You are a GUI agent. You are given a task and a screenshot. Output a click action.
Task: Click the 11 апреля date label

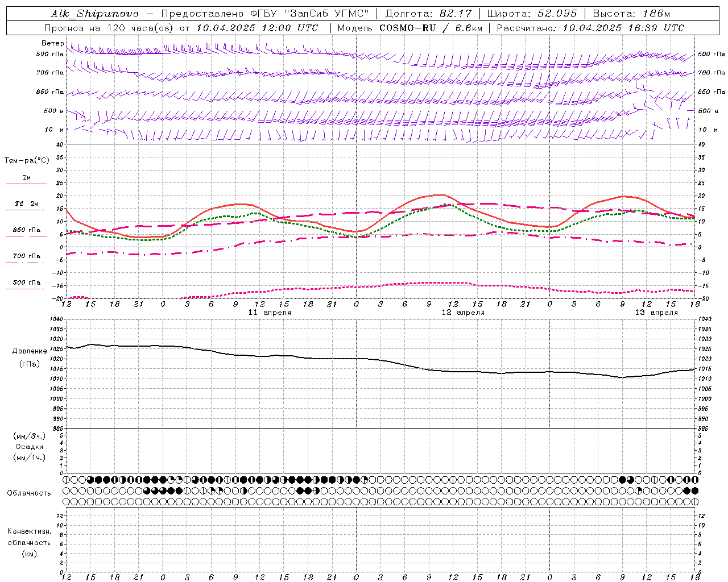(270, 313)
